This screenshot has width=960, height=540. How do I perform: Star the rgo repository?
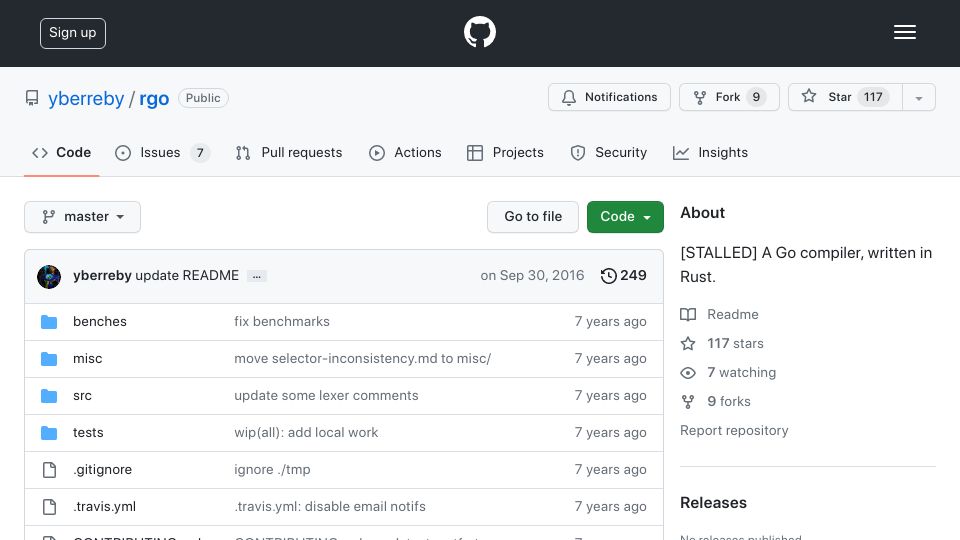coord(845,97)
